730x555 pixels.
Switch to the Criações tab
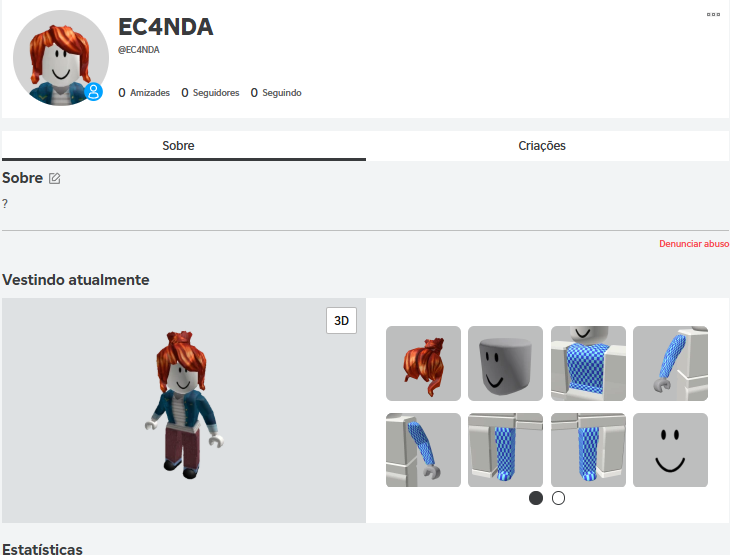pos(542,146)
